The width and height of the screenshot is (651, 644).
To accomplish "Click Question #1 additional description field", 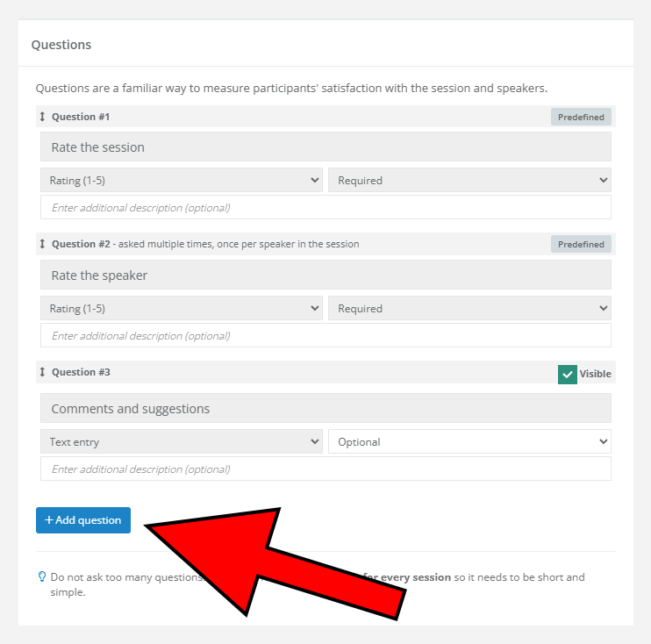I will (325, 208).
